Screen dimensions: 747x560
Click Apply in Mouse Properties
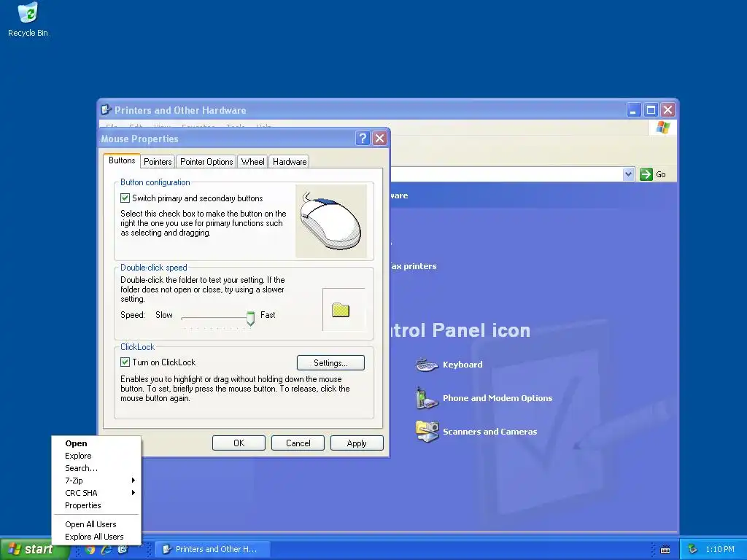click(357, 443)
